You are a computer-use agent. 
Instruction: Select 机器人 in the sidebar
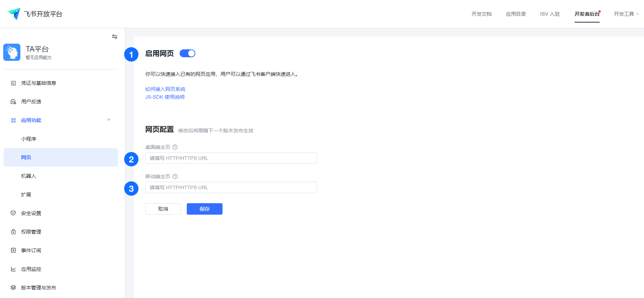click(29, 176)
